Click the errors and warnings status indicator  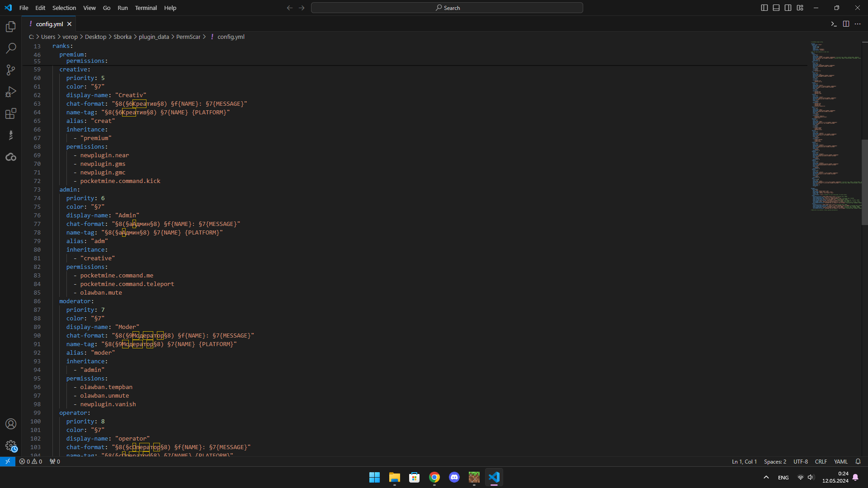tap(31, 461)
